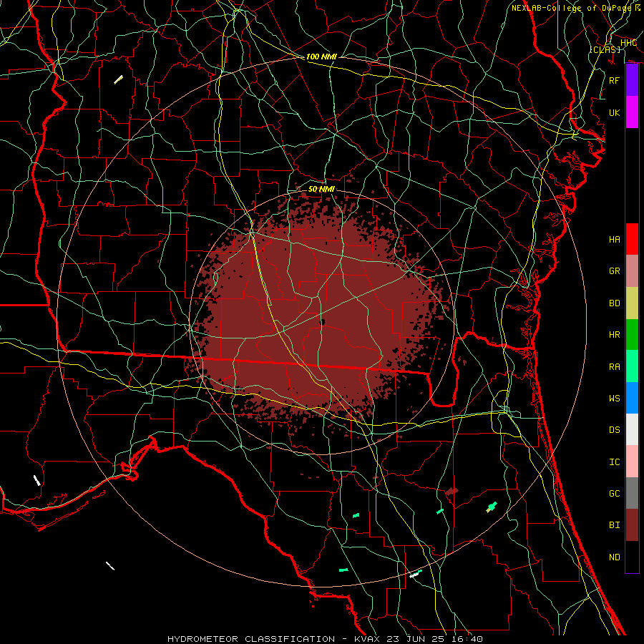Screen dimensions: 644x644
Task: Click the BI brown legend swatch
Action: coord(632,525)
